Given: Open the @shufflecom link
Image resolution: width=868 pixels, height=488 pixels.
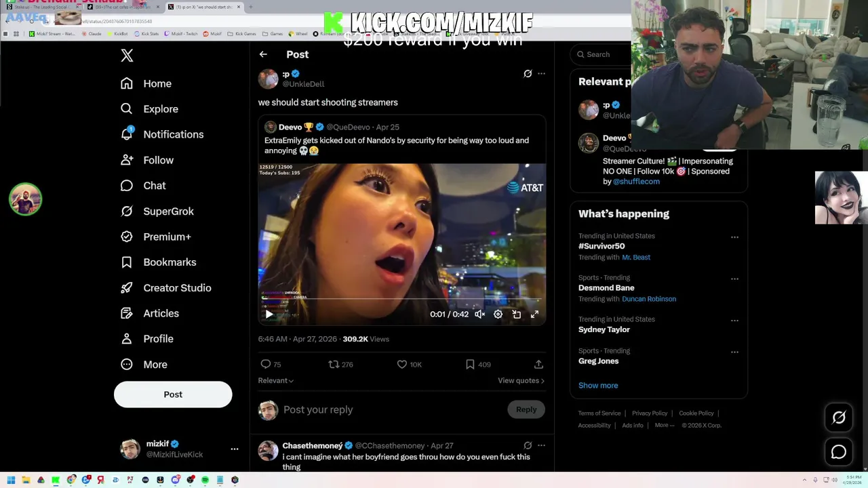Looking at the screenshot, I should click(x=636, y=182).
